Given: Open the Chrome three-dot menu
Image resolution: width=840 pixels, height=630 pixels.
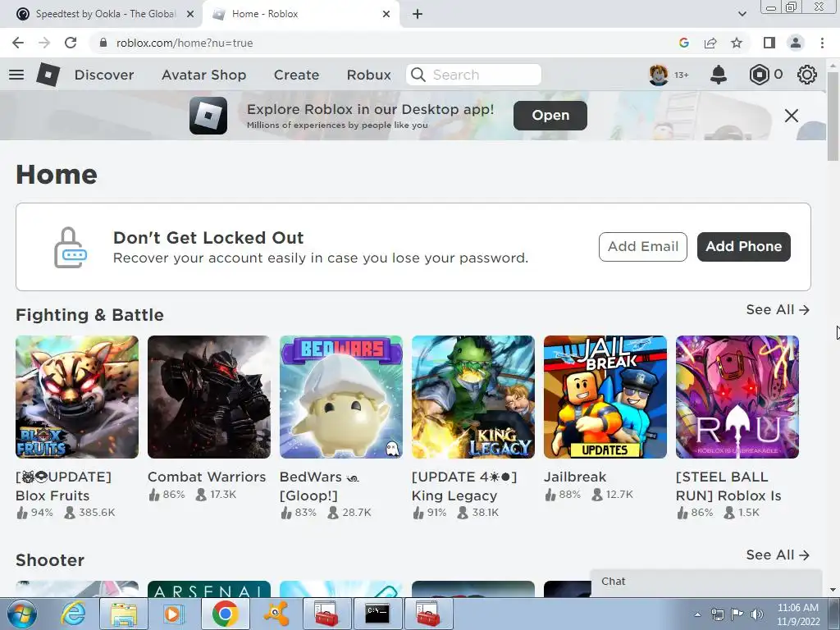Looking at the screenshot, I should coord(822,43).
